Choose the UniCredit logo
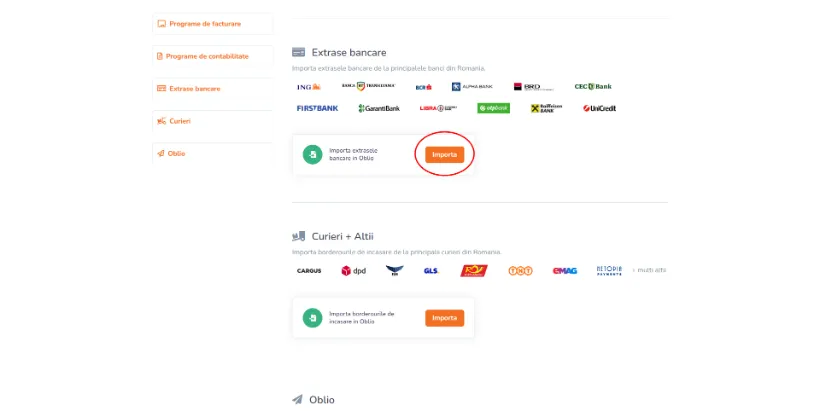 point(599,108)
